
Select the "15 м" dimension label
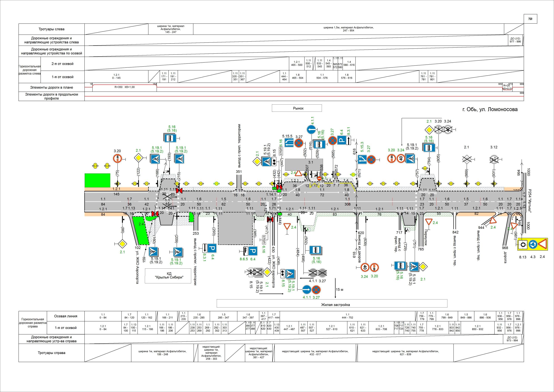(x=340, y=290)
